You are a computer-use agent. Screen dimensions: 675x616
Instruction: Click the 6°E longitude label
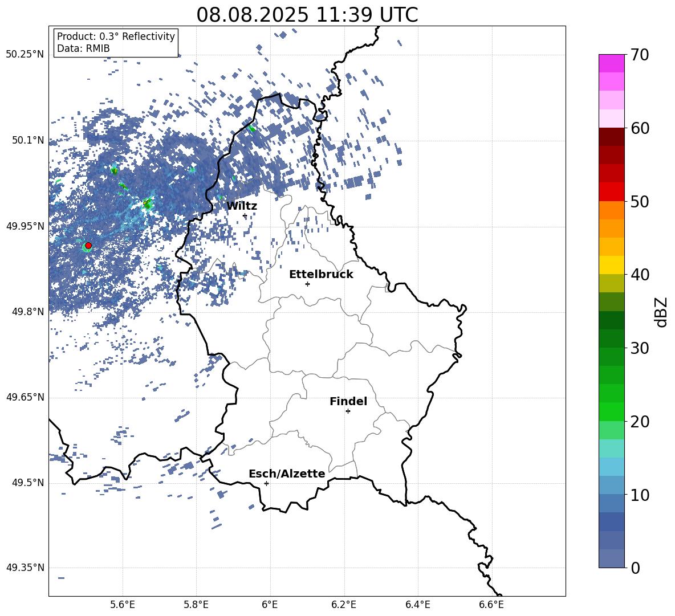pos(270,605)
